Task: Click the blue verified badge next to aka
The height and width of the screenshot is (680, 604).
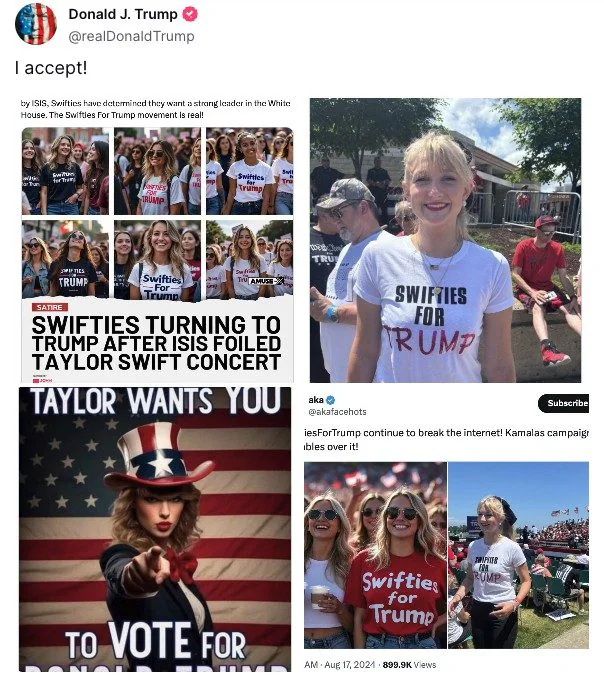Action: [330, 400]
